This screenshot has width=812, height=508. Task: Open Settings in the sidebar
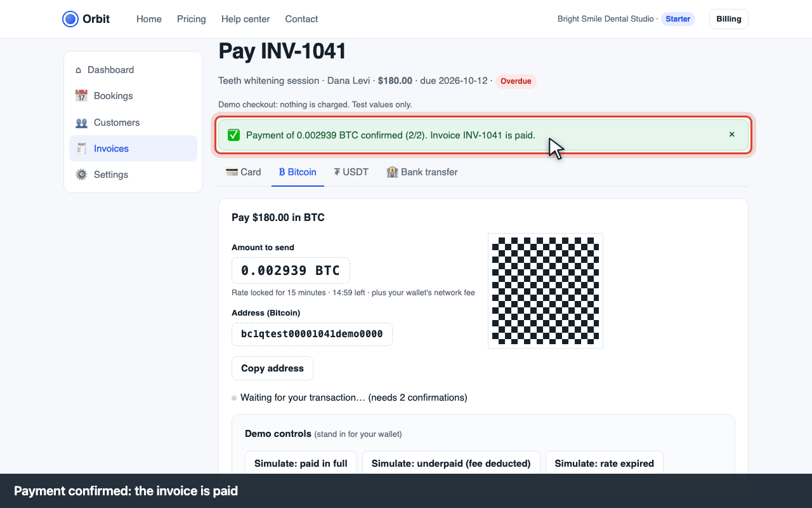click(x=133, y=175)
